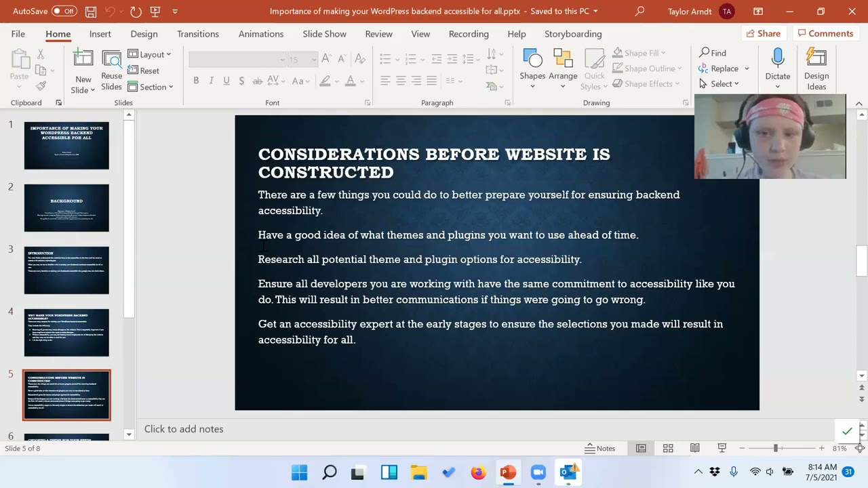868x488 pixels.
Task: Select slide 3 Introduction thumbnail
Action: (x=66, y=270)
